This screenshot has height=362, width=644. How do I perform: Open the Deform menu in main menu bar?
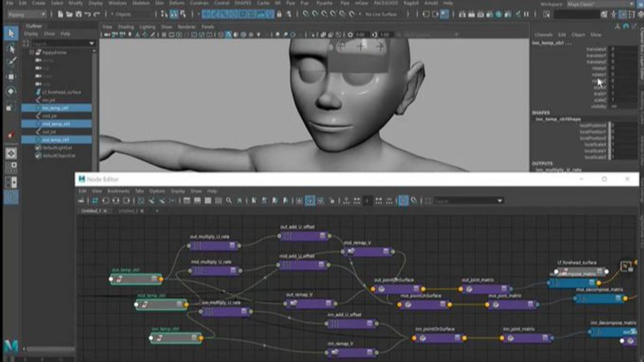(177, 3)
